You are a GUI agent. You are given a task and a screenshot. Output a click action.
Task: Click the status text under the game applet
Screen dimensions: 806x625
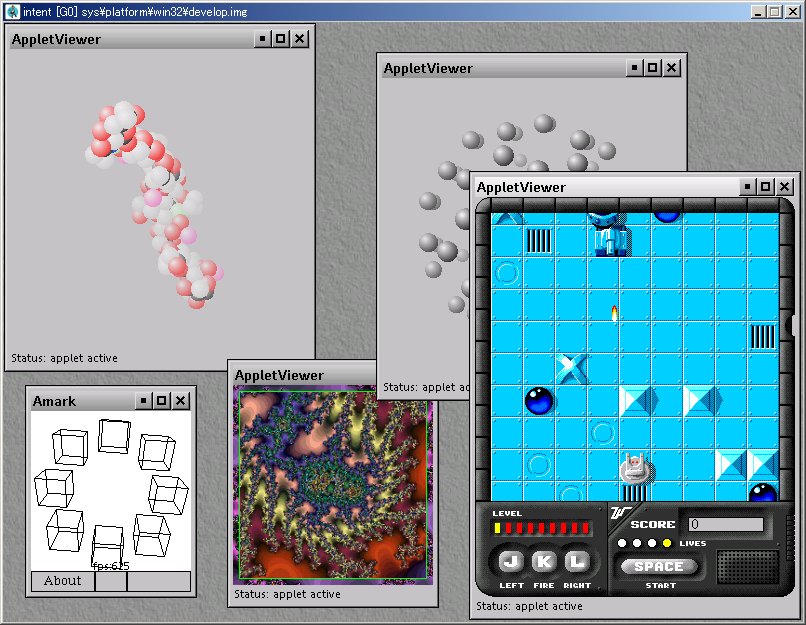[529, 606]
